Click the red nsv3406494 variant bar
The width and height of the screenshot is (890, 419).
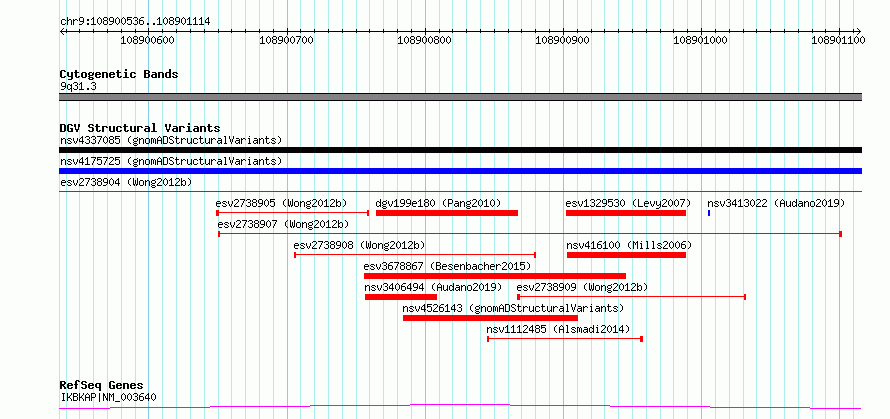(401, 297)
